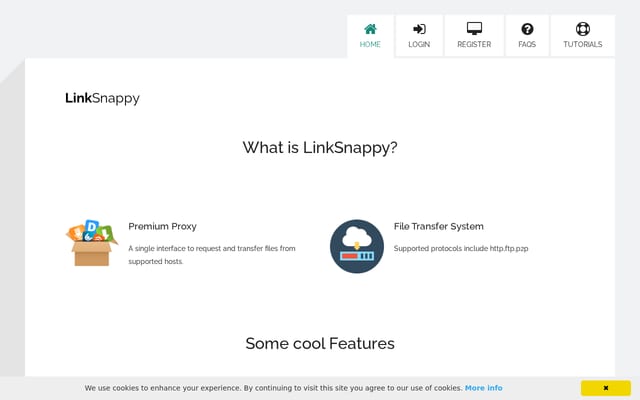Click the green Home house icon
Viewport: 640px width, 400px height.
coord(370,29)
